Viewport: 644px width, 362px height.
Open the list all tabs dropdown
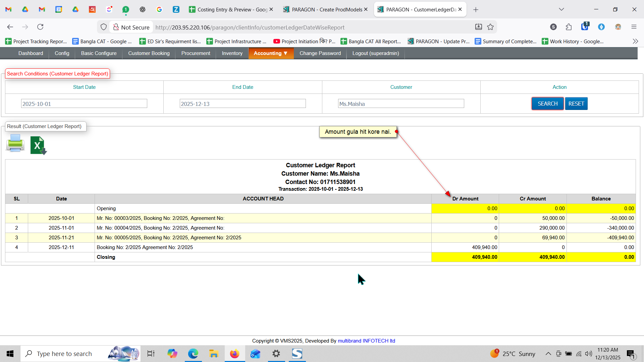pos(561,9)
